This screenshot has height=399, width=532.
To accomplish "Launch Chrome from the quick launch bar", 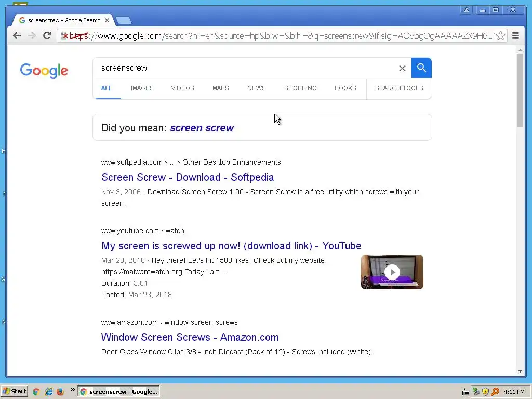I will [36, 392].
